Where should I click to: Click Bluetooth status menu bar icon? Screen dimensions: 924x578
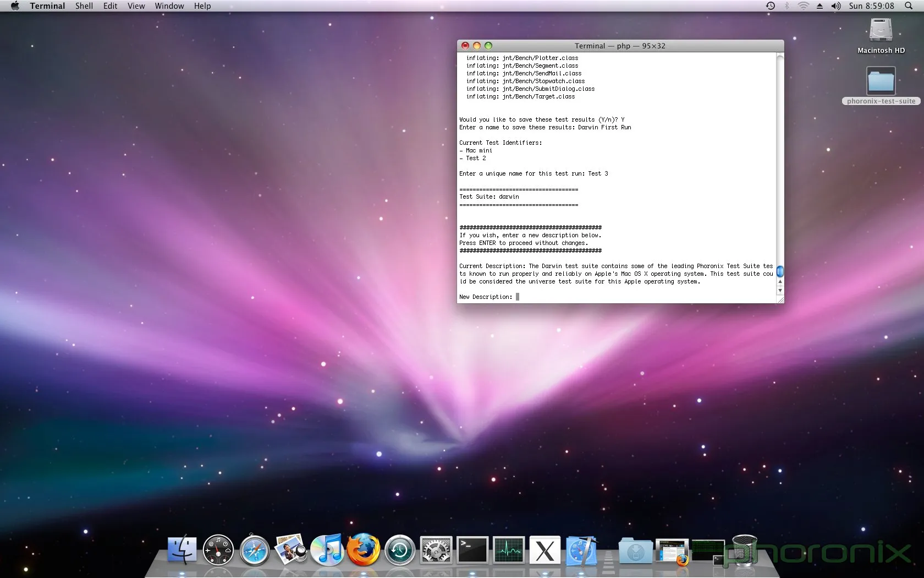tap(787, 6)
